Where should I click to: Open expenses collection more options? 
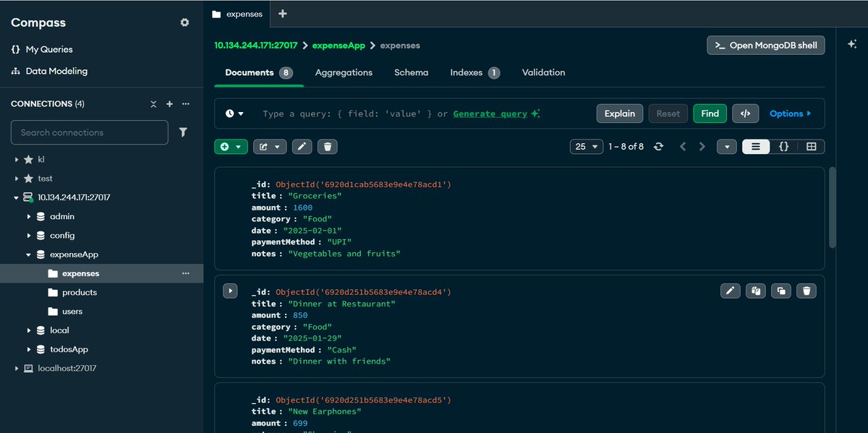[x=185, y=273]
